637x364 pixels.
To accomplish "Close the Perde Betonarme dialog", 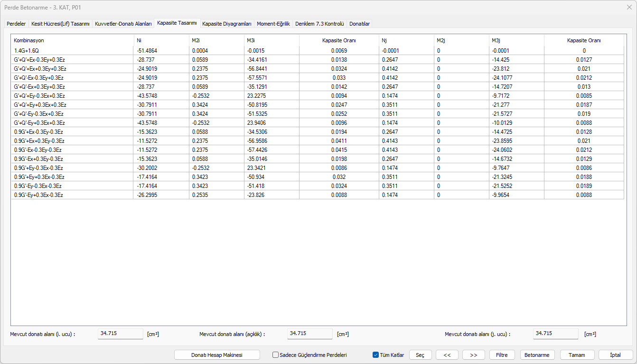I will coord(629,7).
